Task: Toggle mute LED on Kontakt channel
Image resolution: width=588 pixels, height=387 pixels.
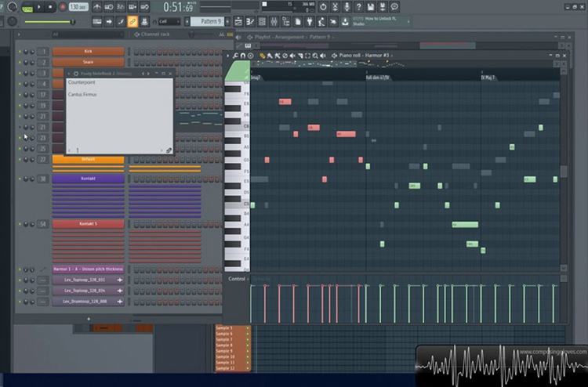Action: tap(19, 179)
